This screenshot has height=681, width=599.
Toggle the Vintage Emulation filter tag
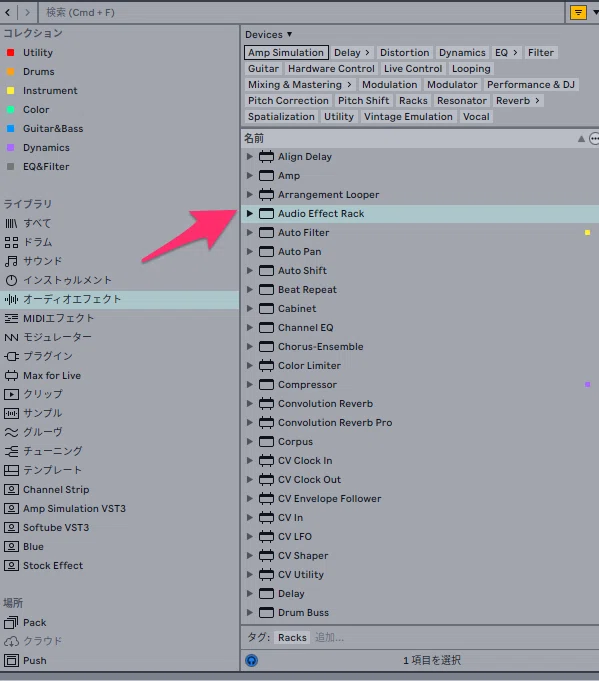(x=408, y=117)
